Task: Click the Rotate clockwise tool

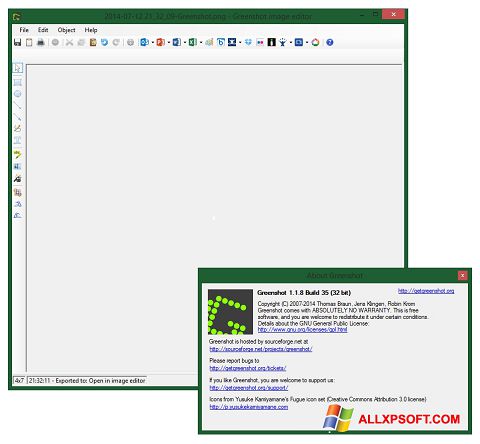Action: click(x=18, y=204)
